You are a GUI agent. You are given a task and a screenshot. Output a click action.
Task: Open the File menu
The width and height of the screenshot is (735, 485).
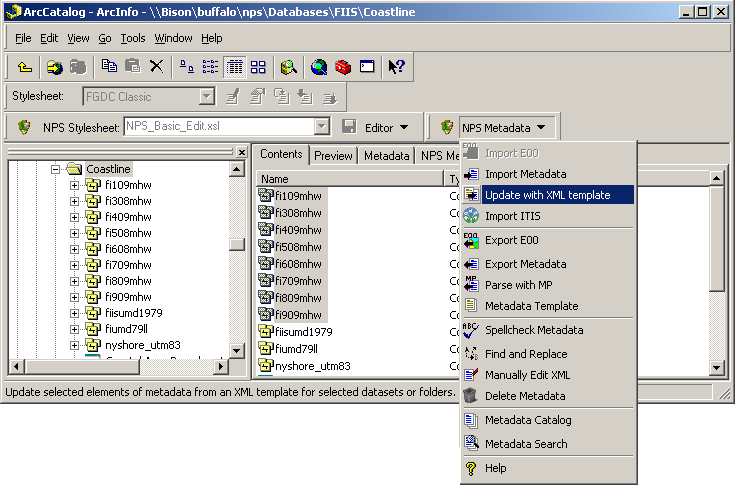pyautogui.click(x=23, y=38)
